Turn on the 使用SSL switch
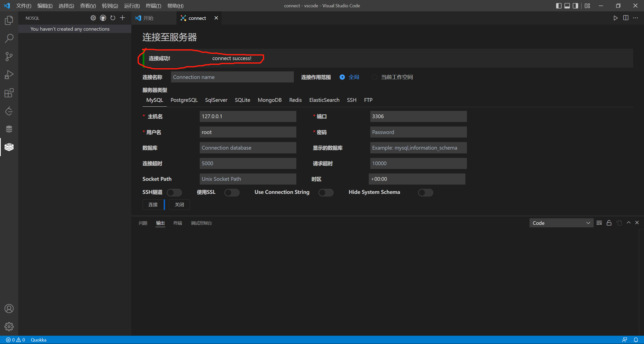The height and width of the screenshot is (344, 644). (232, 193)
